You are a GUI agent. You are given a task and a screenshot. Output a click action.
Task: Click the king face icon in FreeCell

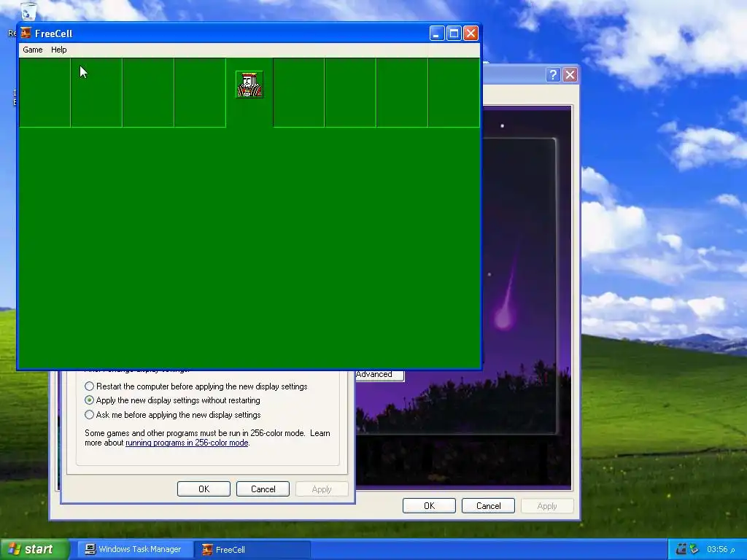coord(249,85)
